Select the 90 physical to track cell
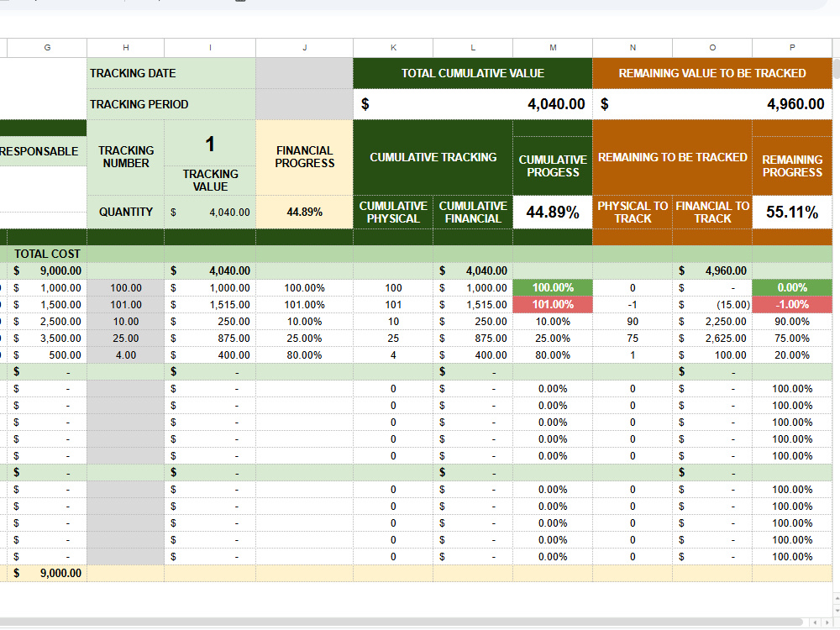Viewport: 840px width, 630px height. (x=633, y=322)
